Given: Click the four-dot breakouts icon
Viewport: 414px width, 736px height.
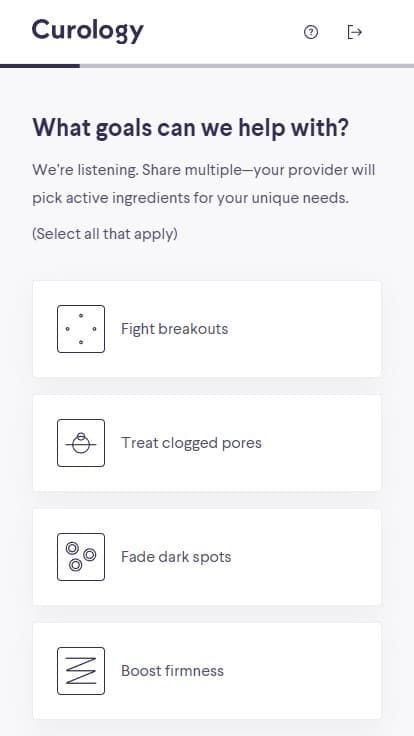Looking at the screenshot, I should click(x=81, y=329).
